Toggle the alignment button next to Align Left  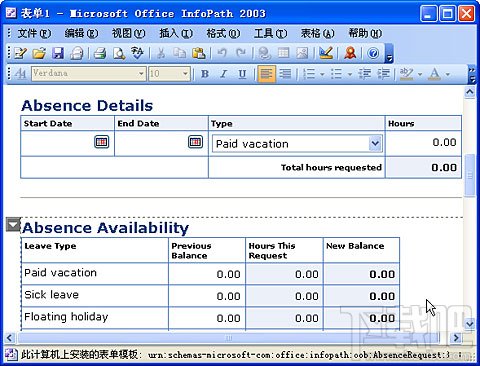(285, 74)
